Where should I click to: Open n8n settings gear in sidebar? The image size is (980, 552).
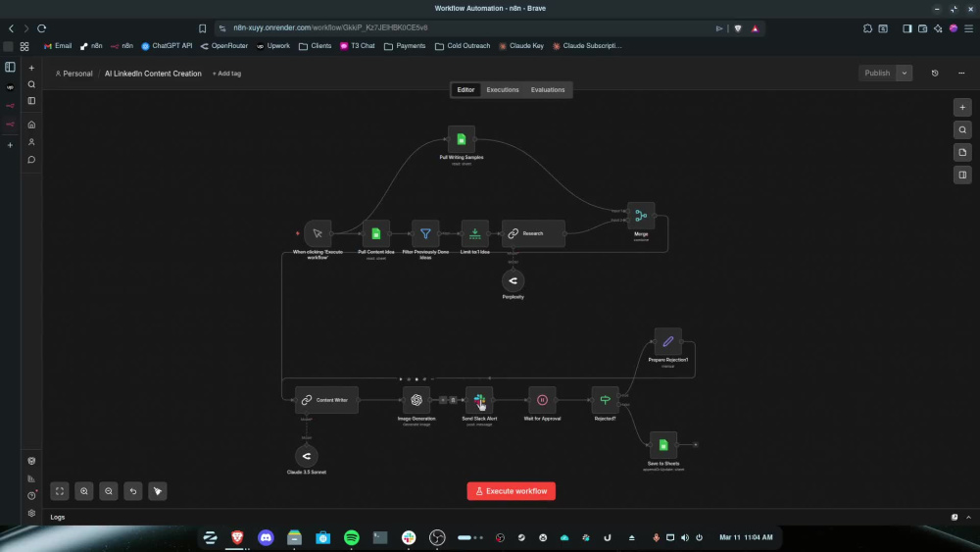pos(31,513)
